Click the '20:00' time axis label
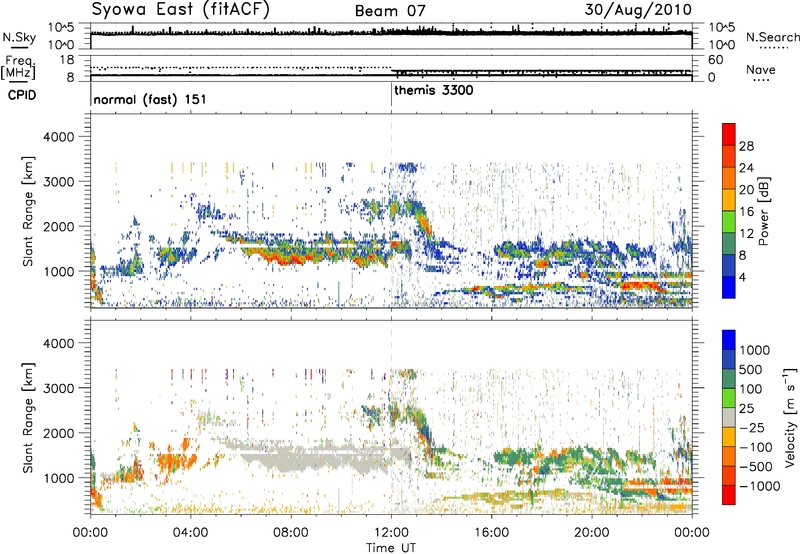Viewport: 800px width, 554px height. coord(592,533)
